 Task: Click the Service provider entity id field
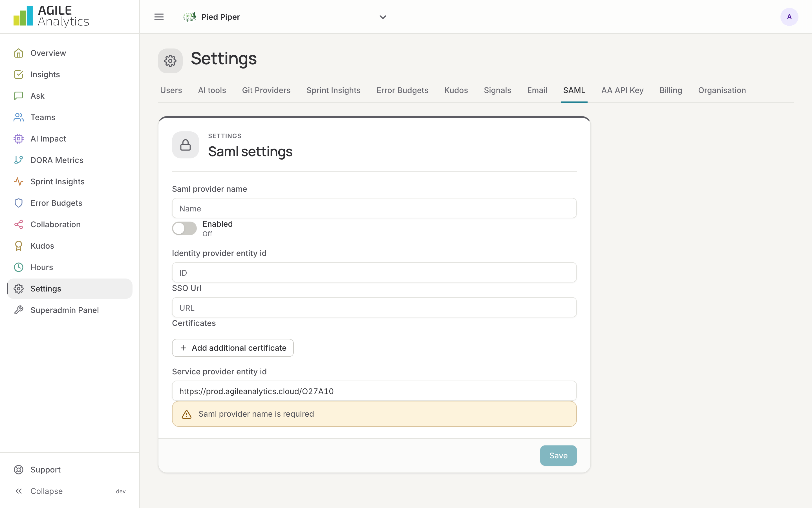click(374, 391)
